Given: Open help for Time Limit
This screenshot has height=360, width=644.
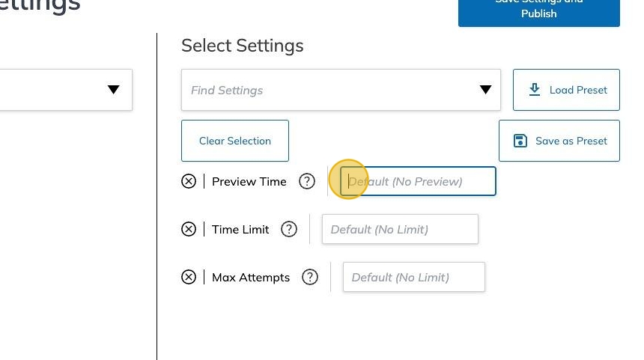Looking at the screenshot, I should [x=289, y=229].
